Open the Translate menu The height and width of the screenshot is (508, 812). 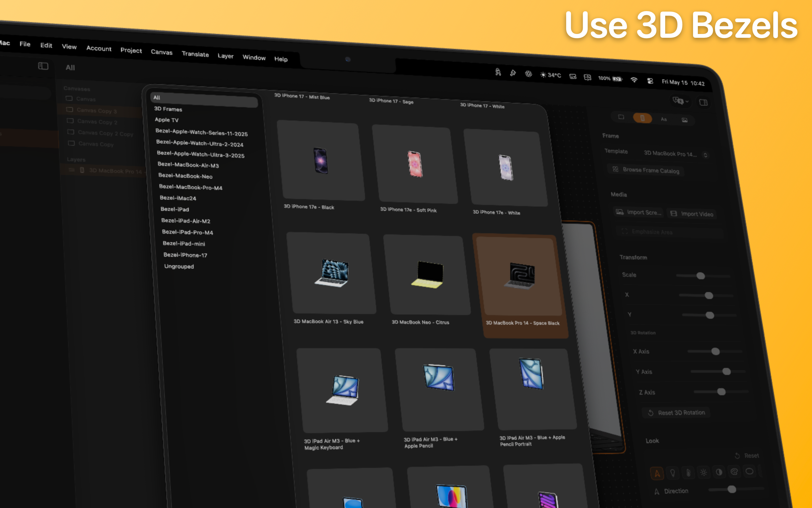195,54
